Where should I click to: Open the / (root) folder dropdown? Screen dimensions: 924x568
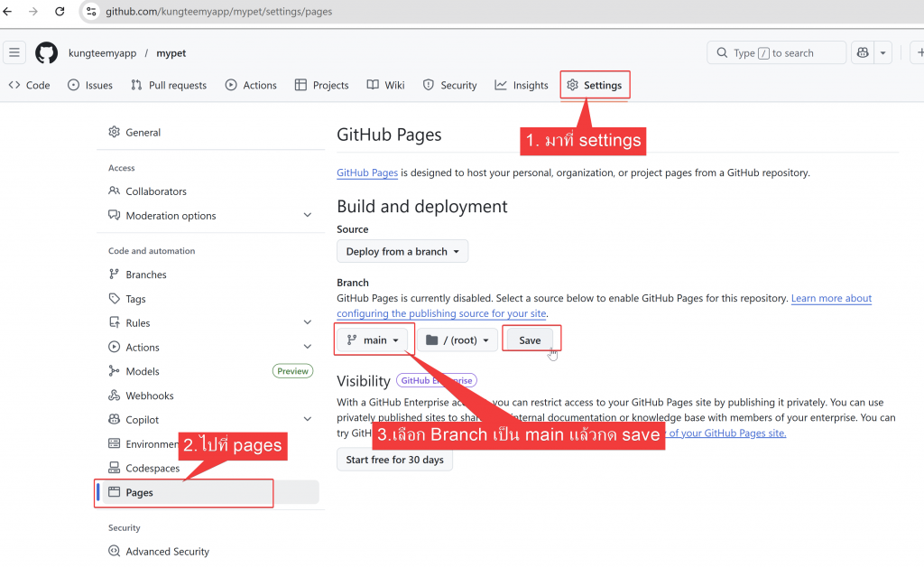[x=457, y=340]
